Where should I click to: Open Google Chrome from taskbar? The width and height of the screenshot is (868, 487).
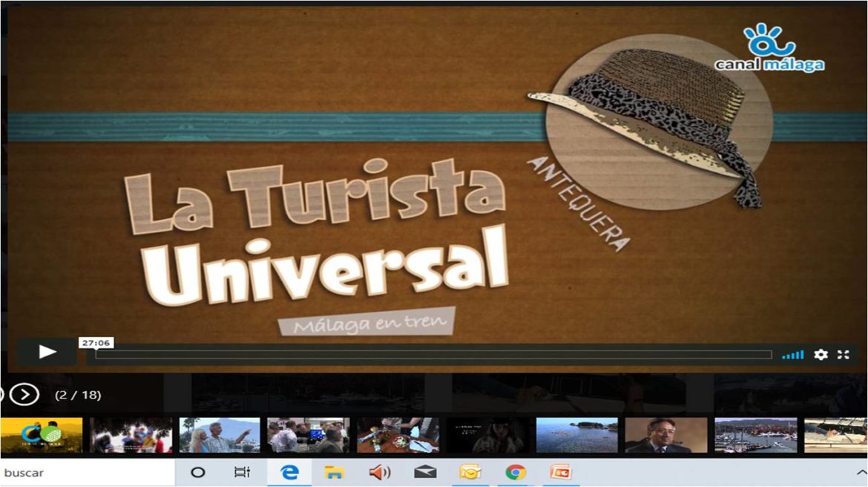516,473
